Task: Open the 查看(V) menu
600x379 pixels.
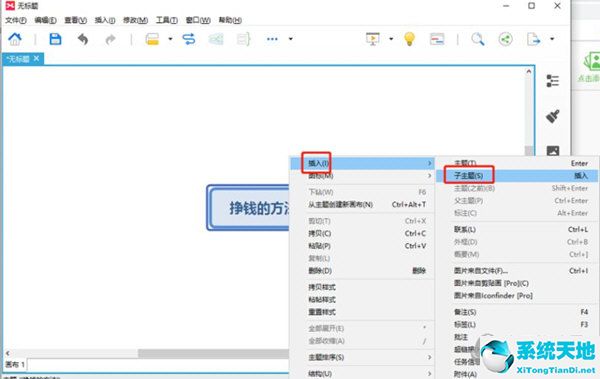Action: coord(75,20)
